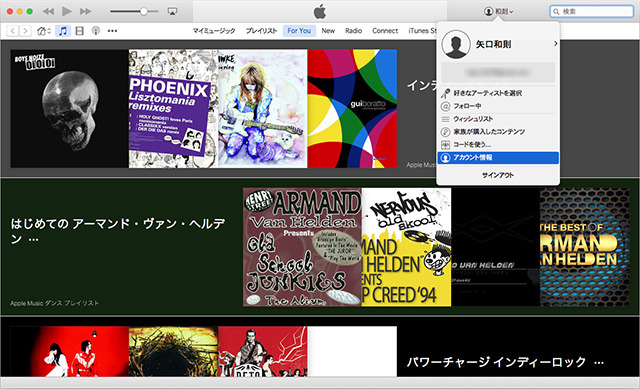Viewport: 640px width, 389px height.
Task: Expand 矢口和則 profile chevron
Action: (x=556, y=43)
